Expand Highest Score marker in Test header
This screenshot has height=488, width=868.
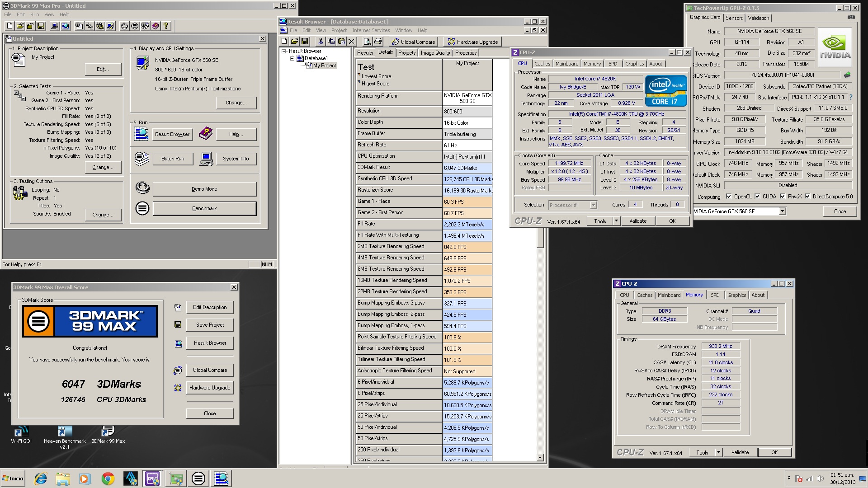click(359, 82)
